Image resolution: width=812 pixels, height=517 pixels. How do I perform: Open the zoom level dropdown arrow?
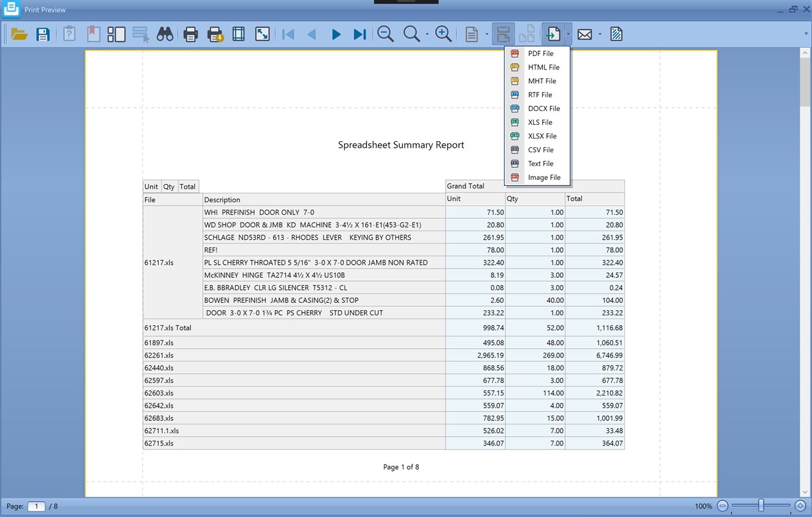tap(427, 34)
